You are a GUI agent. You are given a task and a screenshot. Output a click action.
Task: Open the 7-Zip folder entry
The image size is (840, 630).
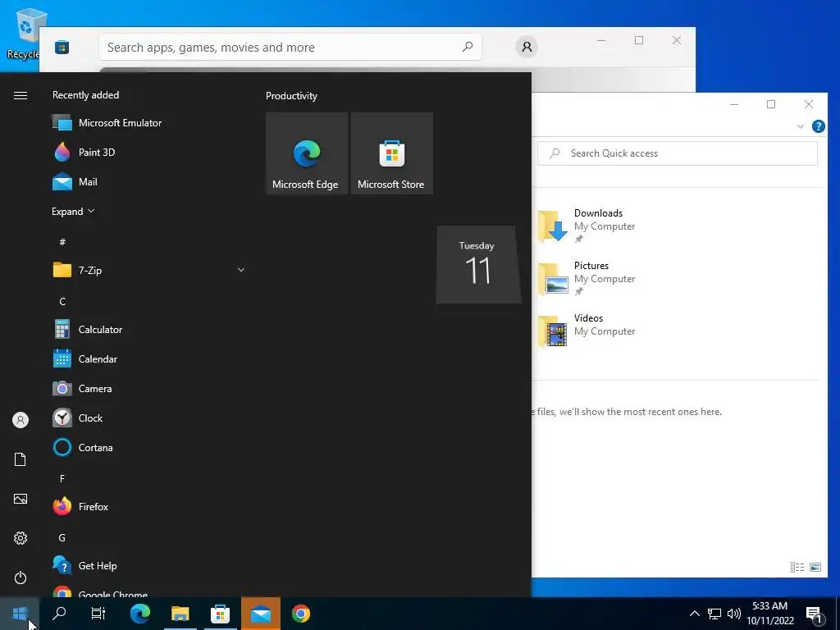(x=148, y=270)
